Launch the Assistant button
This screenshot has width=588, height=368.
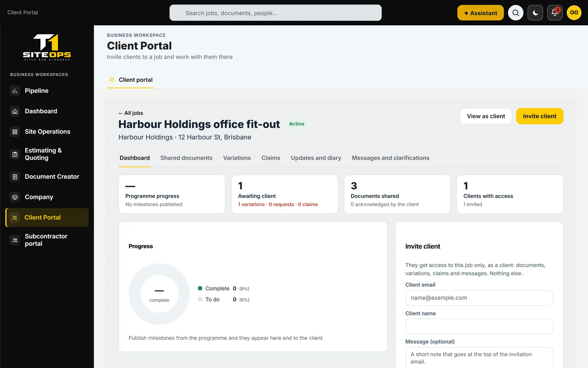480,13
